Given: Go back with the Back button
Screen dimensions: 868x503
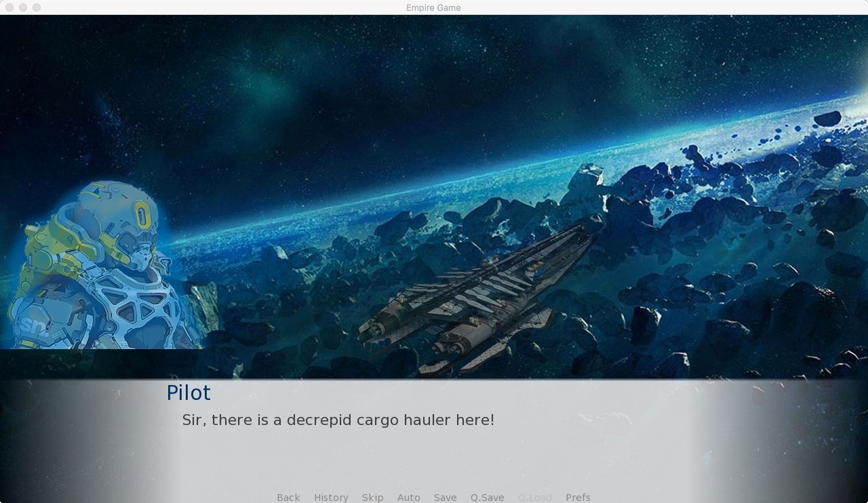Looking at the screenshot, I should click(x=288, y=498).
